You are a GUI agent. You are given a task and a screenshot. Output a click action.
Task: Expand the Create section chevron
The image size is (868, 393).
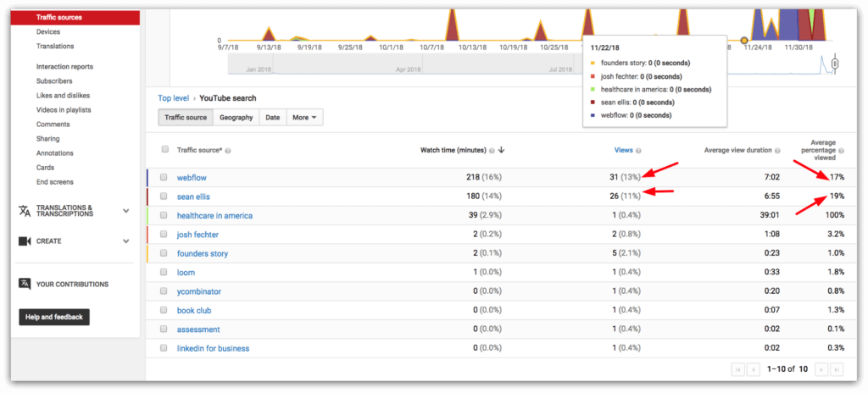click(126, 241)
